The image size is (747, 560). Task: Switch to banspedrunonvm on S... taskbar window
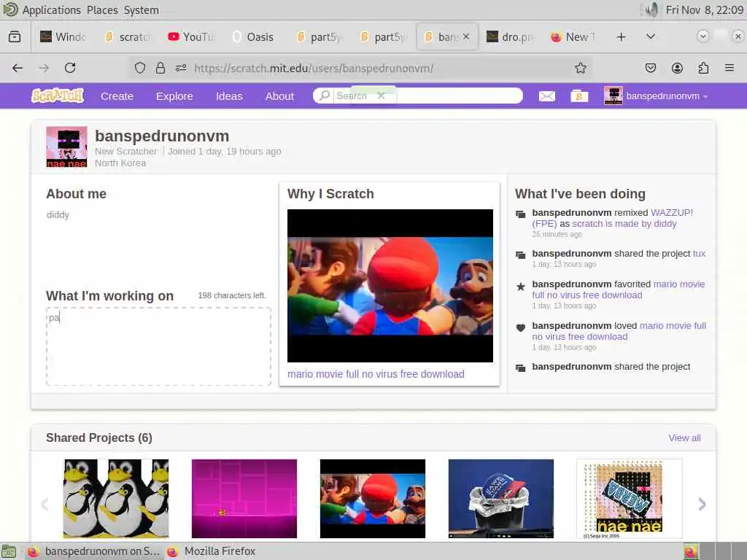[x=93, y=551]
